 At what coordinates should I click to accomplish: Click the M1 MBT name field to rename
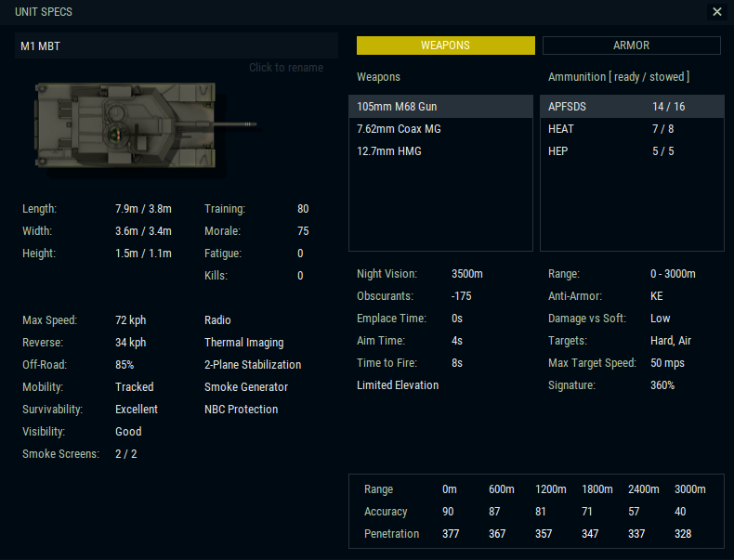click(x=177, y=46)
